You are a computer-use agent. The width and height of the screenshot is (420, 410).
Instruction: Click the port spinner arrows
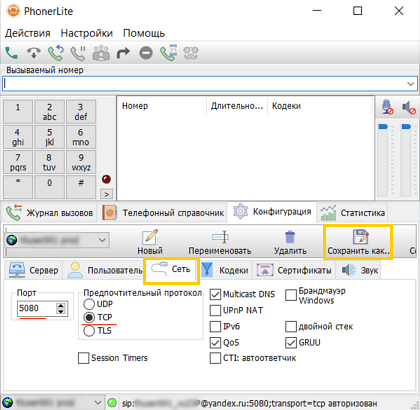(61, 308)
